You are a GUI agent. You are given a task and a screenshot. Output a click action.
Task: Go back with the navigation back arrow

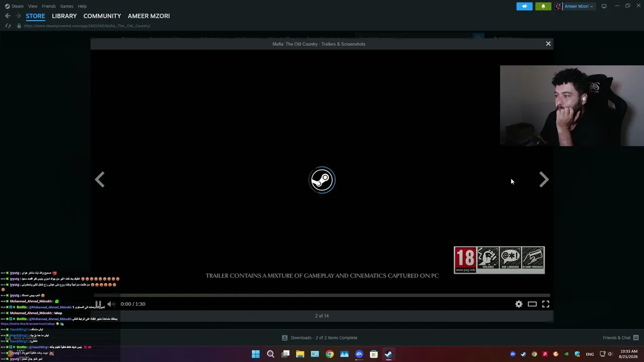pos(8,16)
